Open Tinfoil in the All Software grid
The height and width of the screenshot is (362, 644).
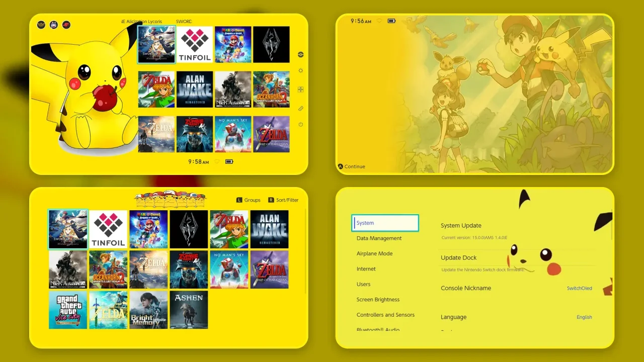coord(108,229)
